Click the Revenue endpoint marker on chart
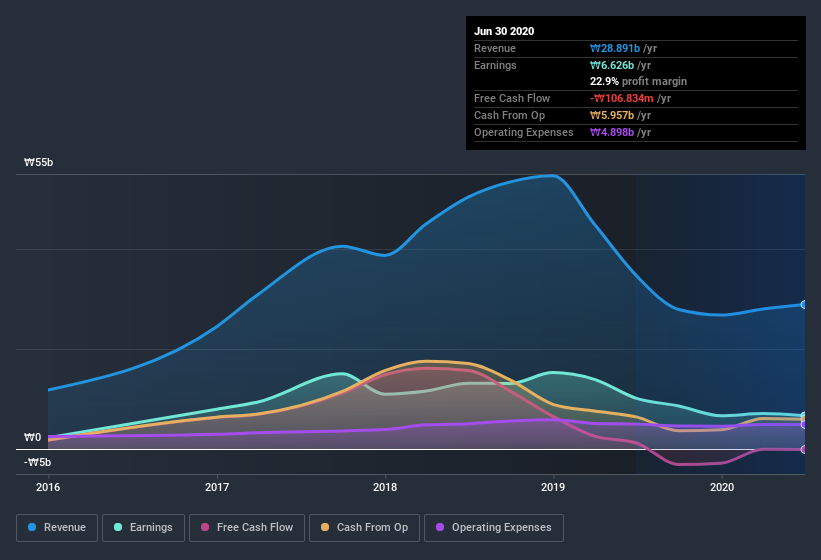Image resolution: width=821 pixels, height=560 pixels. [804, 305]
